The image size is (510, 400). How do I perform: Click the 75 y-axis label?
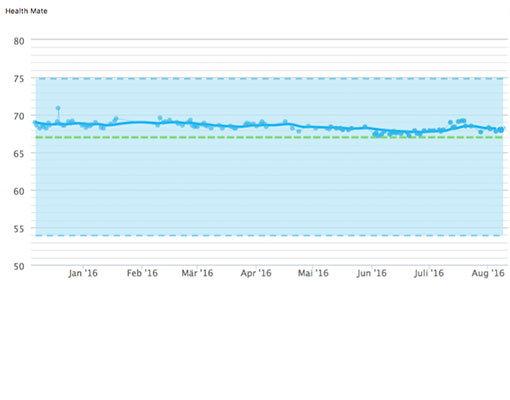(x=19, y=79)
